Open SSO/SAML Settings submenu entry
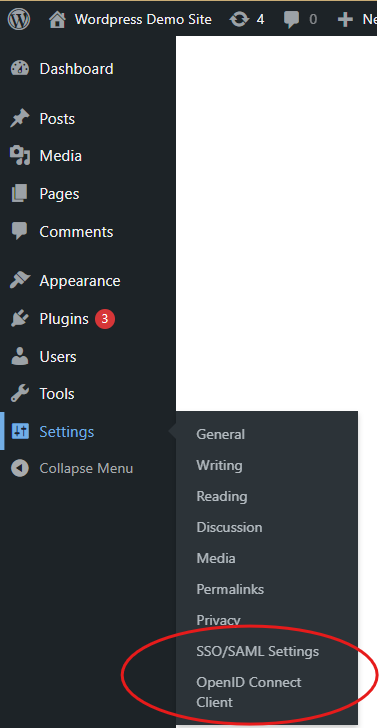This screenshot has width=380, height=728. pyautogui.click(x=257, y=651)
